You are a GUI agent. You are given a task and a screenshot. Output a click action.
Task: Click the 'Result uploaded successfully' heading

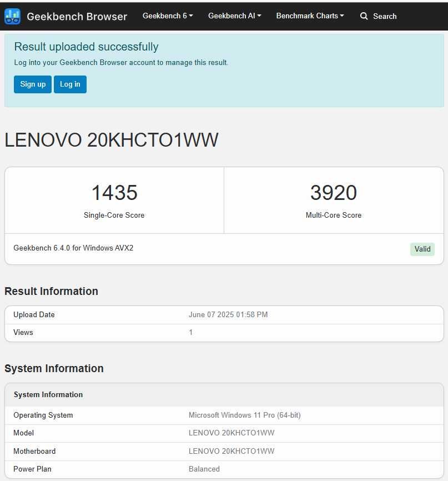pos(86,47)
